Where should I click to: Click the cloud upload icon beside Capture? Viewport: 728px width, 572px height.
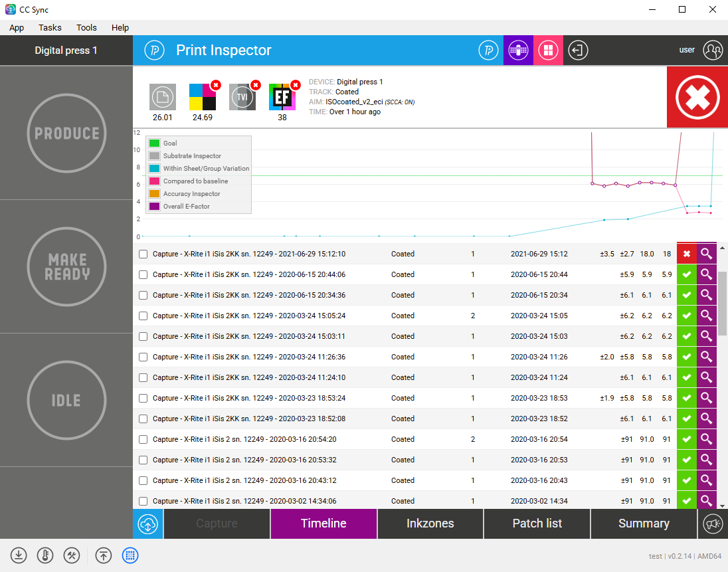click(x=147, y=524)
